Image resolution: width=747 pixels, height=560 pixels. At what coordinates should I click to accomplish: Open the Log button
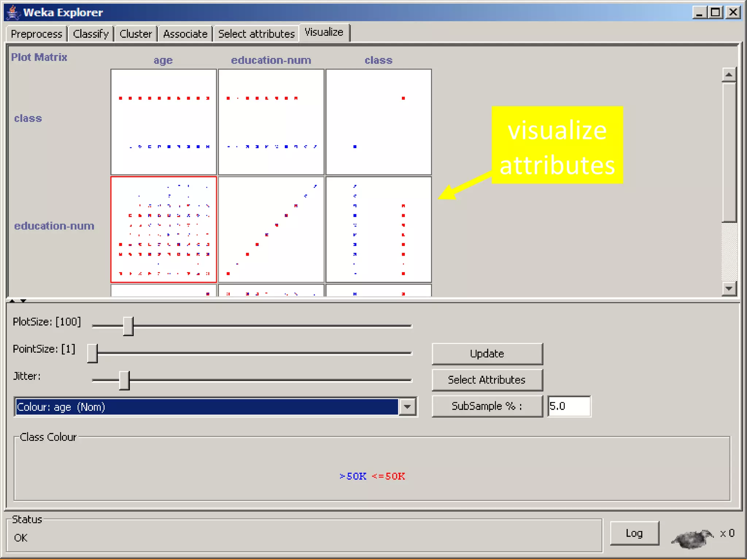634,533
